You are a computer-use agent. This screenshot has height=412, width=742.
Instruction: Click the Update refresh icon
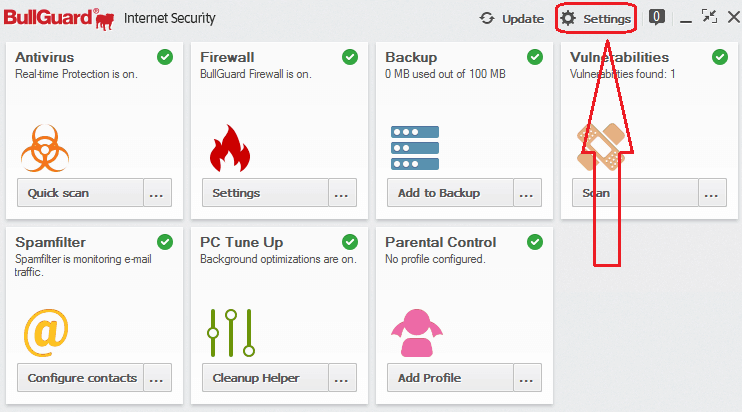tap(487, 18)
